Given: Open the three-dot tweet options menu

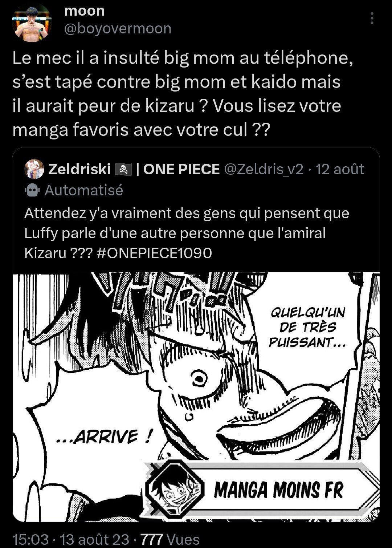Looking at the screenshot, I should [x=372, y=18].
